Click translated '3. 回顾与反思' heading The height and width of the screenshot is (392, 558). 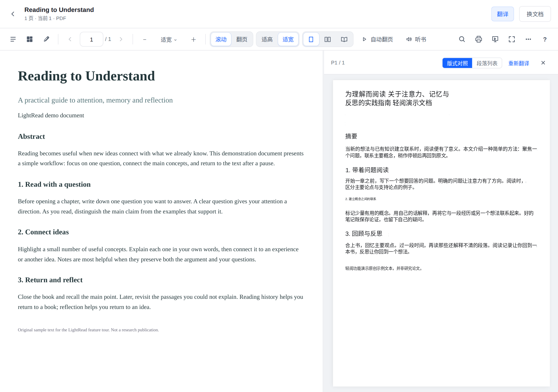pyautogui.click(x=364, y=234)
